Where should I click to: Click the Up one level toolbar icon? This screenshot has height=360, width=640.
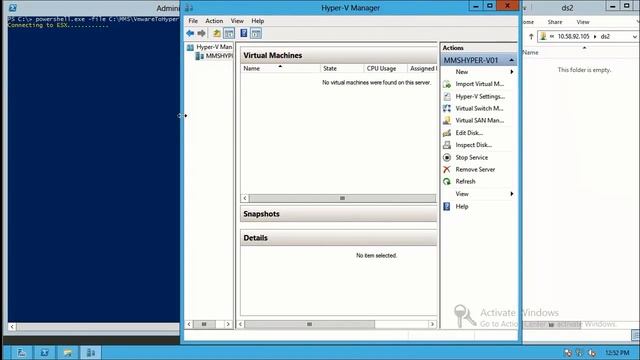(x=217, y=33)
